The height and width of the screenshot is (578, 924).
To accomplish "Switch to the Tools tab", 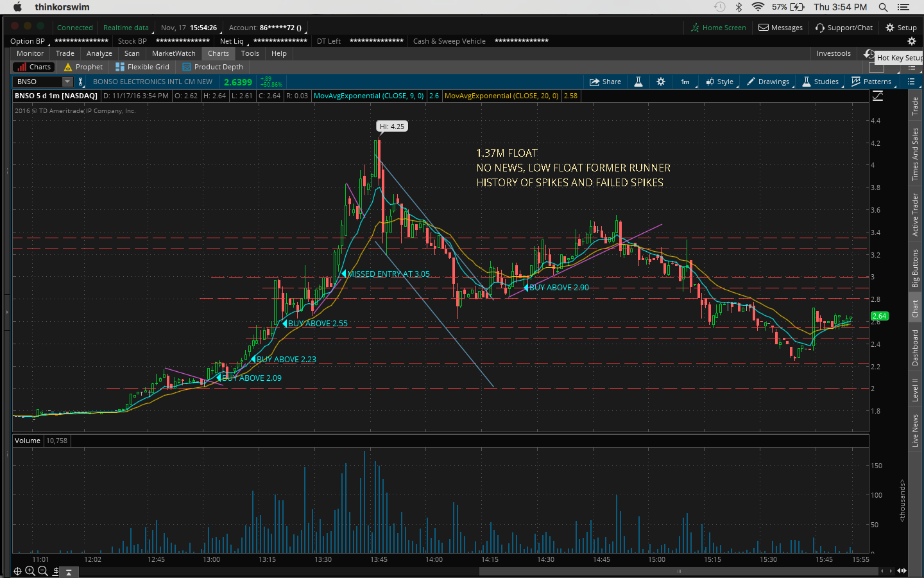I will pos(250,53).
